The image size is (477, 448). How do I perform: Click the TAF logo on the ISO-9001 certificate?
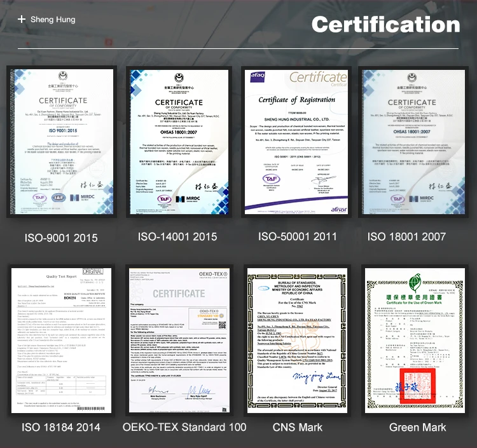[x=40, y=198]
